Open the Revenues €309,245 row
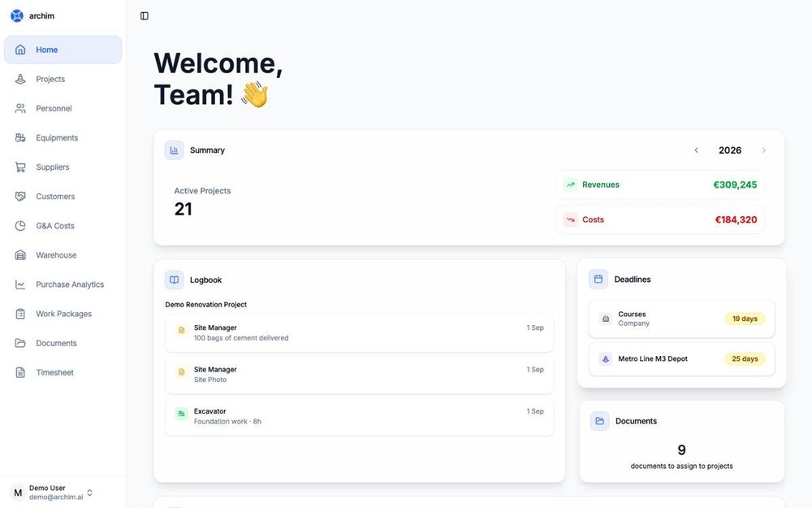 [660, 185]
